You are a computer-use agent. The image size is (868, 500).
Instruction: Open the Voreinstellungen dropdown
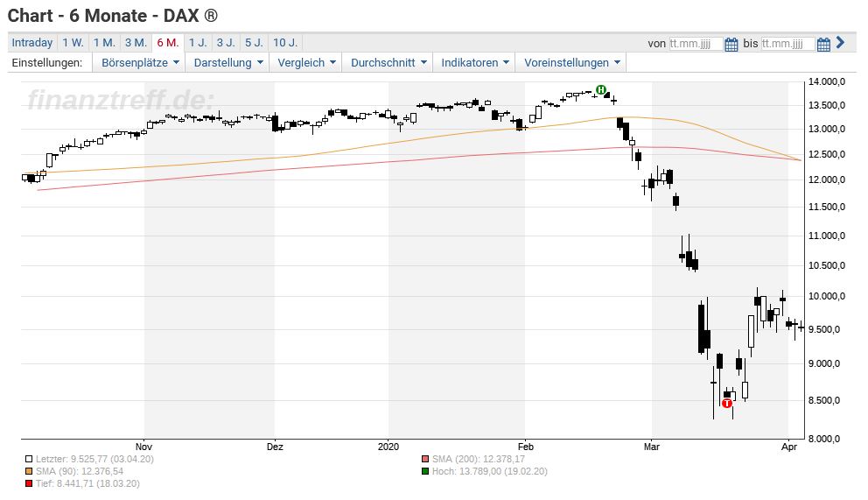[571, 62]
